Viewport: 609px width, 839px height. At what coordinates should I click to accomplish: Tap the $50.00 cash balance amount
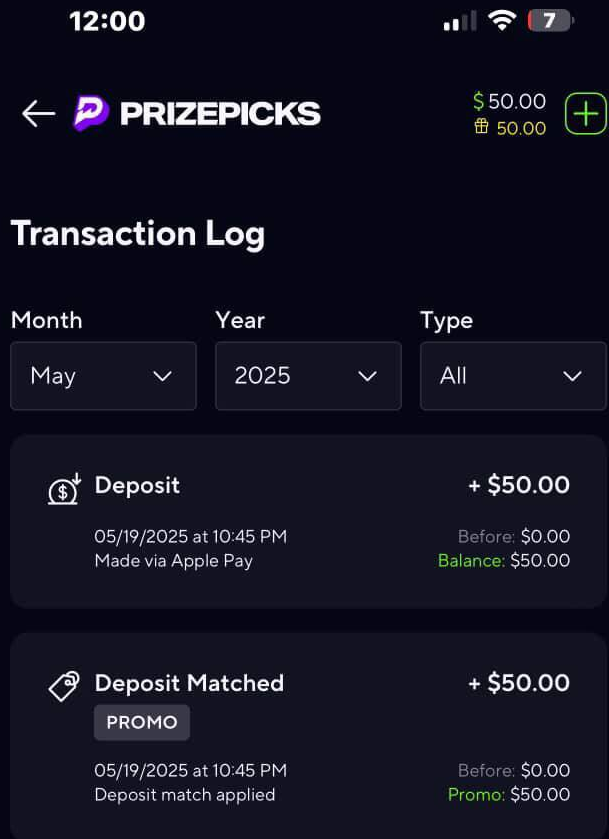(517, 101)
